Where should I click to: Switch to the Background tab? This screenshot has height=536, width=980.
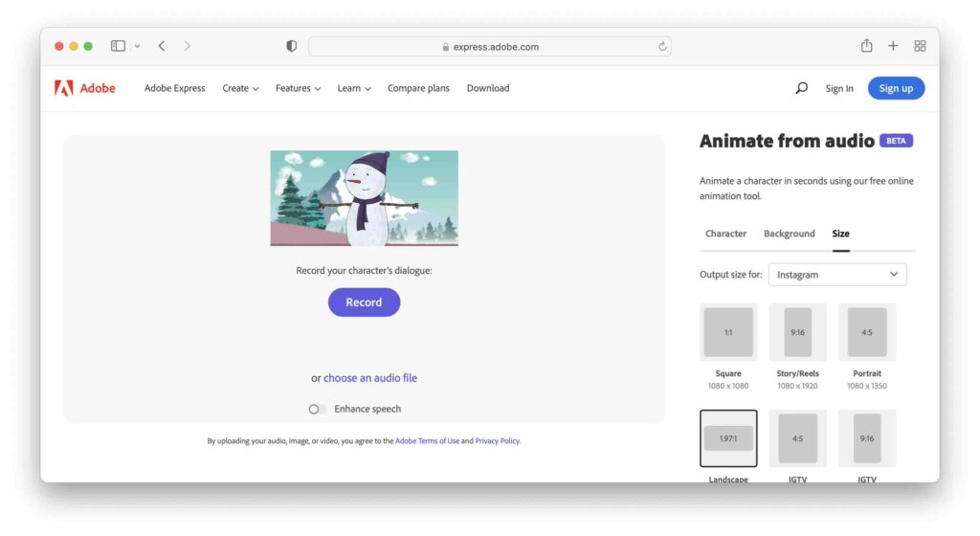click(x=789, y=234)
